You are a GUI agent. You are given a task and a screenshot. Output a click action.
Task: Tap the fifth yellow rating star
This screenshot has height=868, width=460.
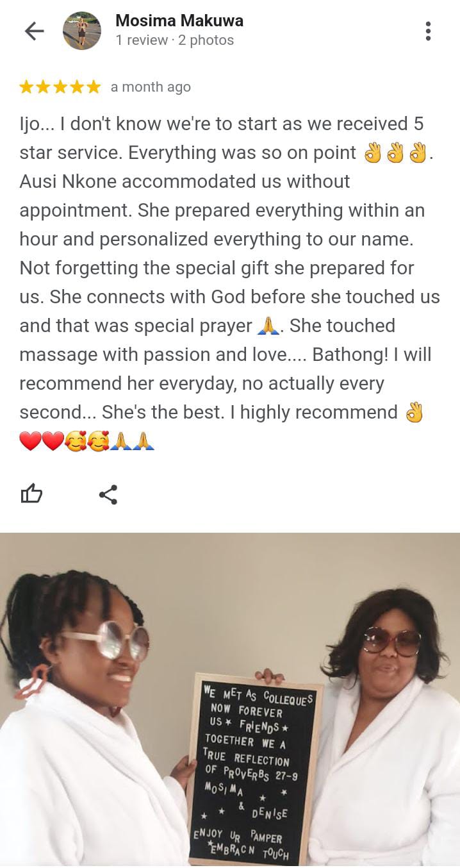[x=94, y=87]
